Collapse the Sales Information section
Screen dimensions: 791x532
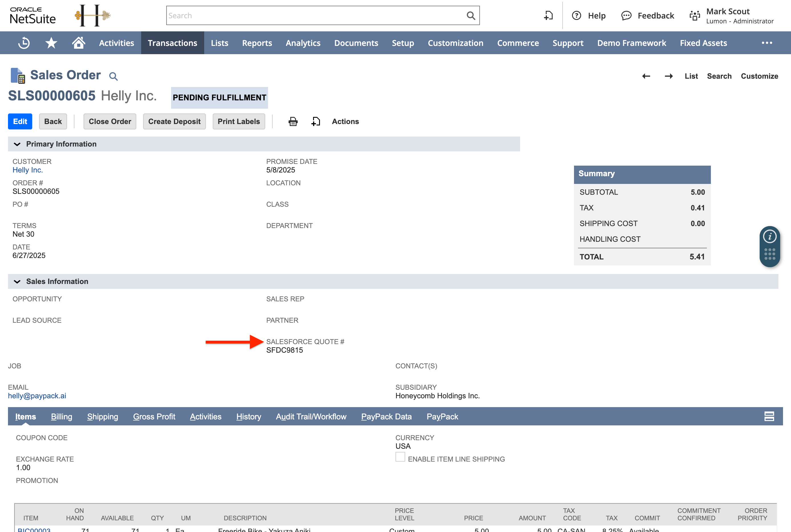(x=17, y=281)
